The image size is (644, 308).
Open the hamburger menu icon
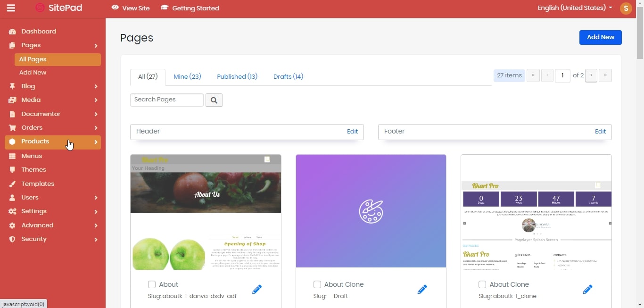(11, 8)
